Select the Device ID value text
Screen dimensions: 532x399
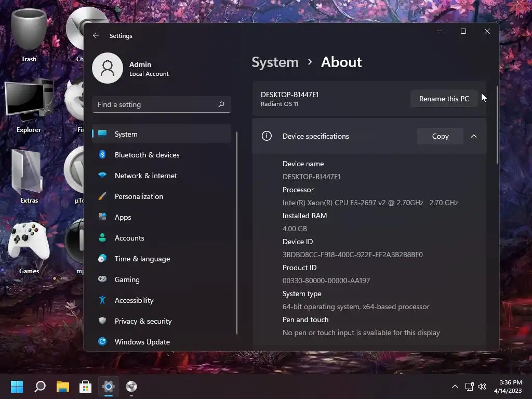click(x=353, y=255)
